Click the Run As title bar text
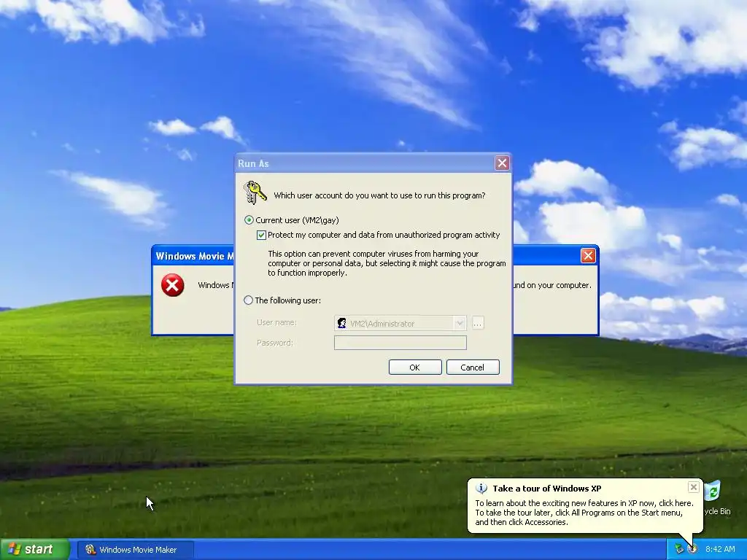747x560 pixels. tap(253, 163)
